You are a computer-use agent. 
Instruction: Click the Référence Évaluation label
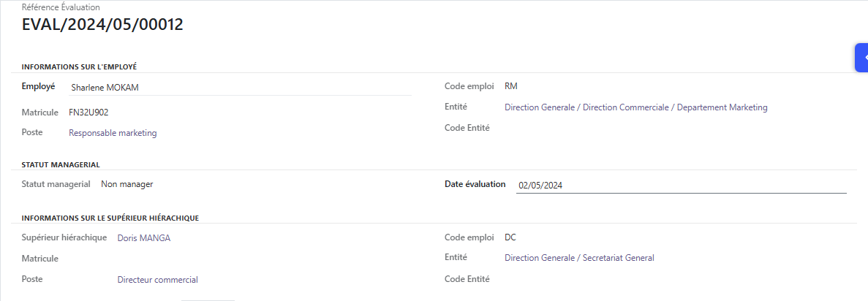tap(61, 8)
